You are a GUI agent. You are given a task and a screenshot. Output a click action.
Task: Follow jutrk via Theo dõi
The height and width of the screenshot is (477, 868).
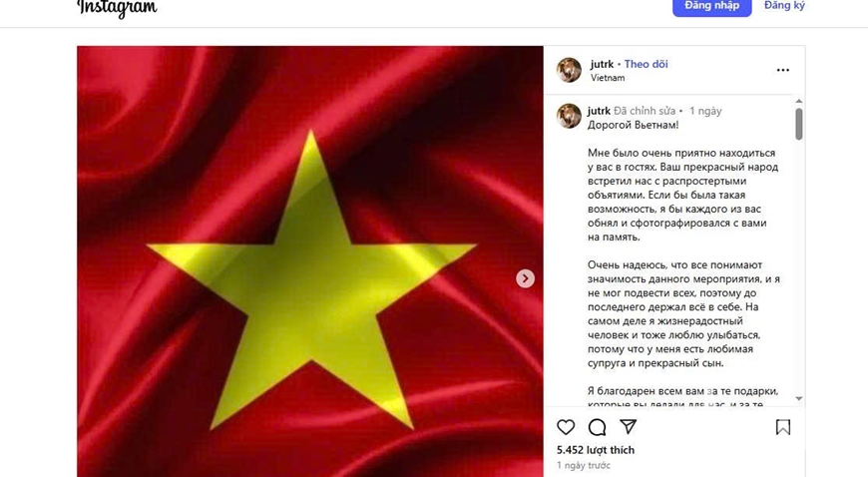pos(647,64)
